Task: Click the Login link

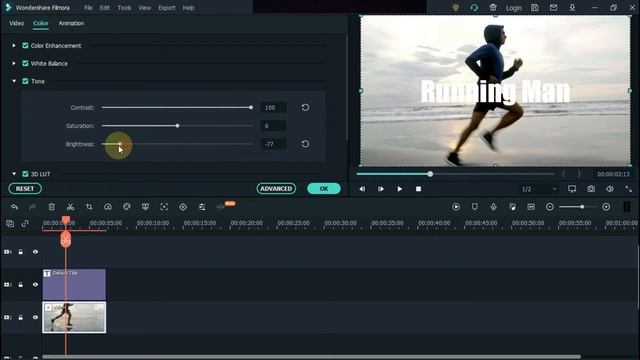Action: pyautogui.click(x=513, y=8)
